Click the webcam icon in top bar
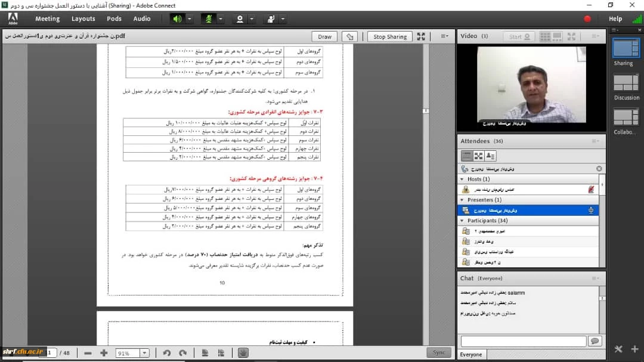Viewport: 644px width, 362px height. click(240, 18)
